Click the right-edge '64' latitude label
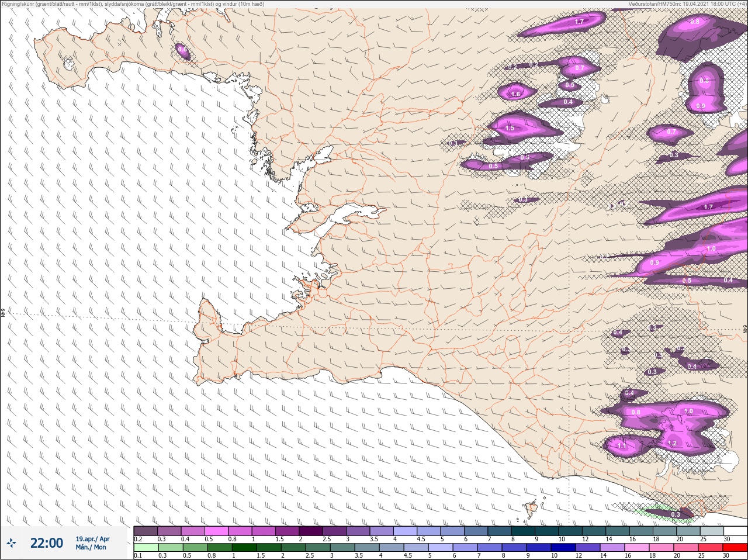Viewport: 748px width, 560px height. tap(745, 329)
